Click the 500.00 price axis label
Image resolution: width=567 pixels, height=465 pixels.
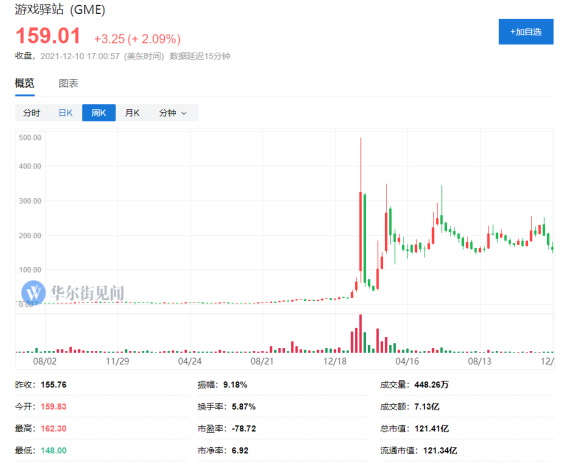(30, 137)
